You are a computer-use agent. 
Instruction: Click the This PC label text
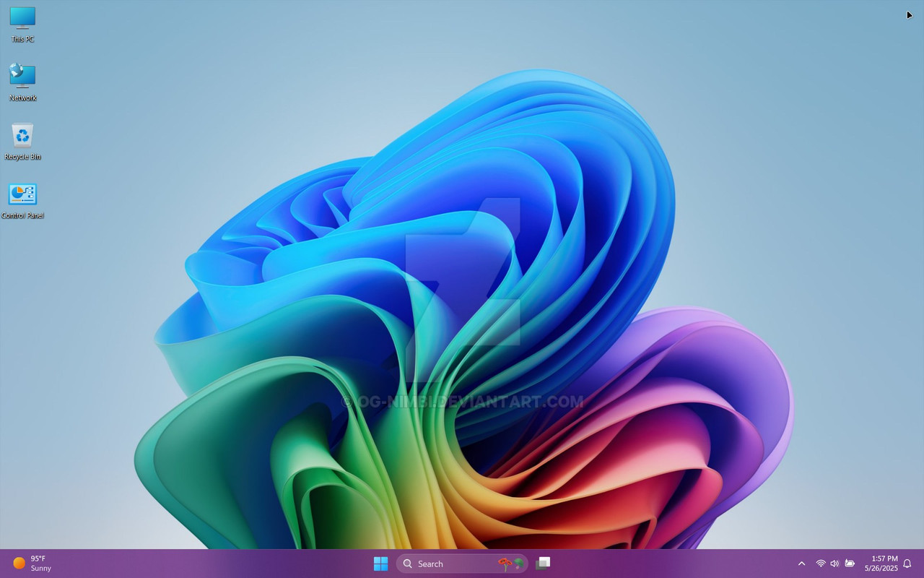point(22,39)
